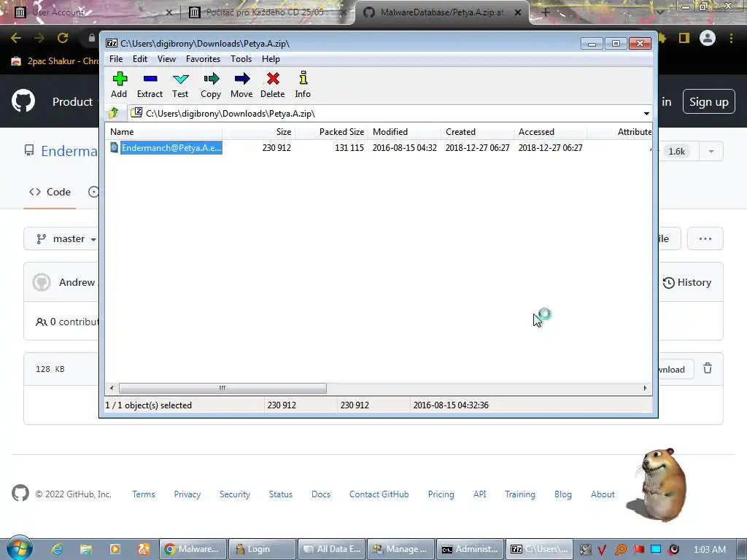
Task: Sort by the Modified column header
Action: click(x=404, y=132)
